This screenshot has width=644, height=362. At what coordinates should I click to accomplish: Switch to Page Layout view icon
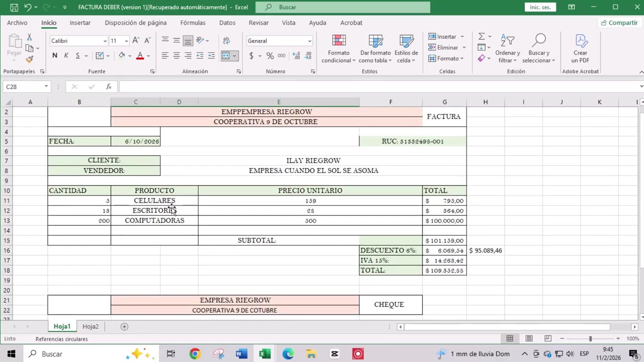coord(529,338)
